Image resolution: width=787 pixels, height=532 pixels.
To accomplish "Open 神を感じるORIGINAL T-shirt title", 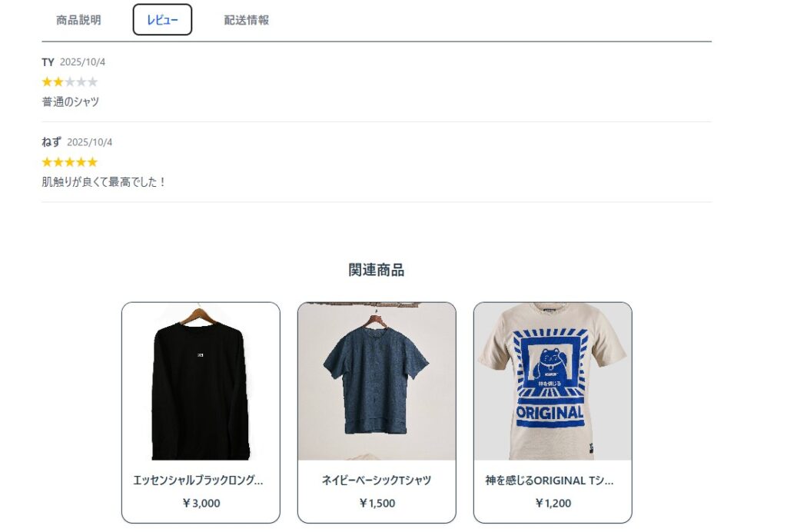I will [x=549, y=480].
